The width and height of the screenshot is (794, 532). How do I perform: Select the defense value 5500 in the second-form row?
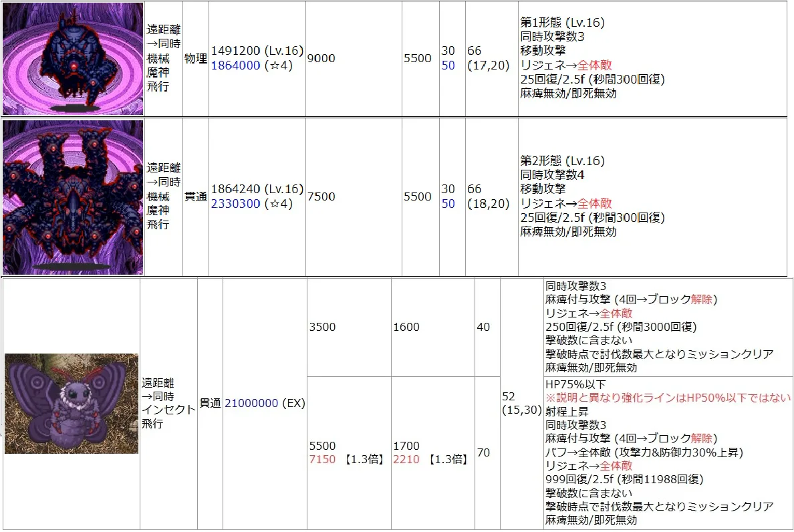pos(418,196)
